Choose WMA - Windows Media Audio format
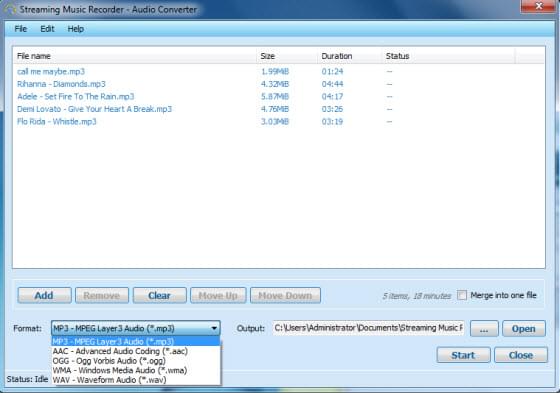The width and height of the screenshot is (560, 393). (x=136, y=370)
